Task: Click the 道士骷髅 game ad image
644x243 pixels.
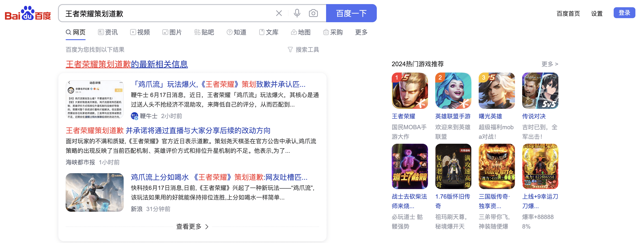Action: pyautogui.click(x=410, y=166)
